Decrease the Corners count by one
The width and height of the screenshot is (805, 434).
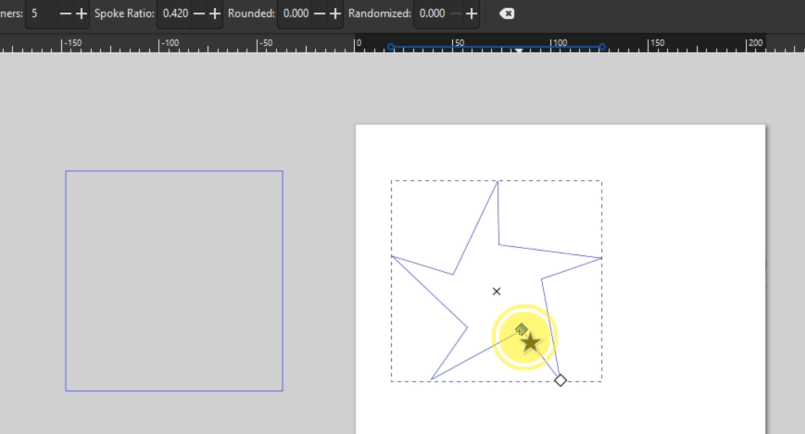[x=66, y=14]
